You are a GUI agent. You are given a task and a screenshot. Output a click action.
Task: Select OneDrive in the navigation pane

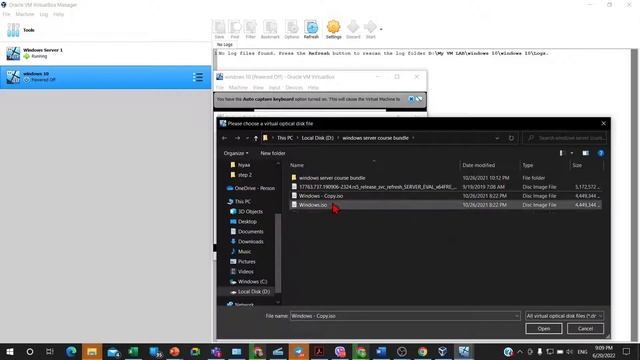(251, 188)
